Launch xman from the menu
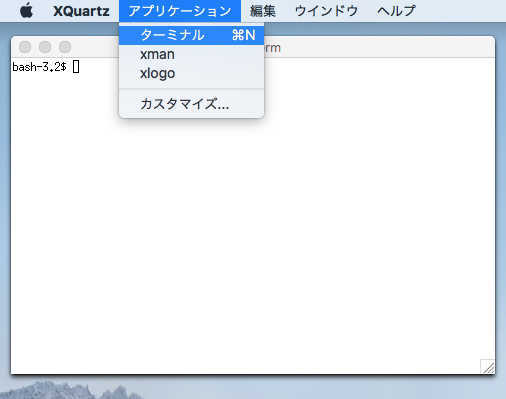 click(x=192, y=54)
